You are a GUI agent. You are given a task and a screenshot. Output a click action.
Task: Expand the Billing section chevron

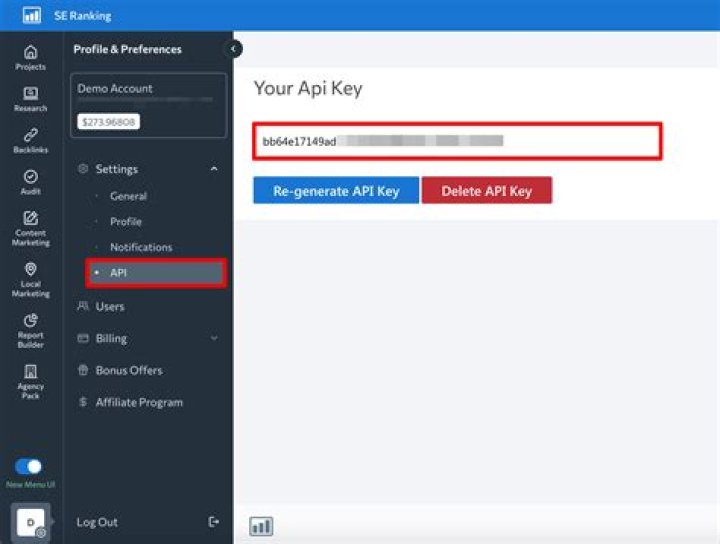[214, 338]
